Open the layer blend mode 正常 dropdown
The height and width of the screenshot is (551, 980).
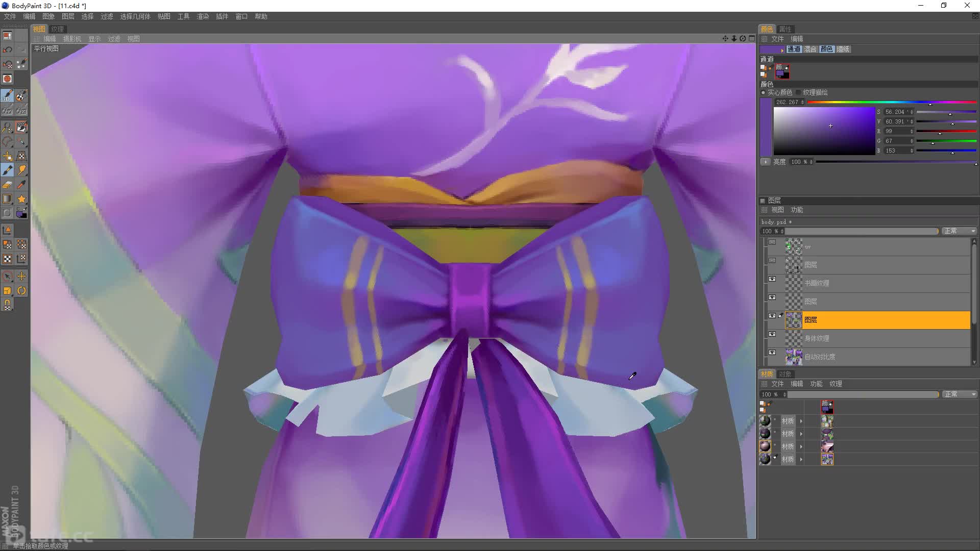pyautogui.click(x=959, y=231)
